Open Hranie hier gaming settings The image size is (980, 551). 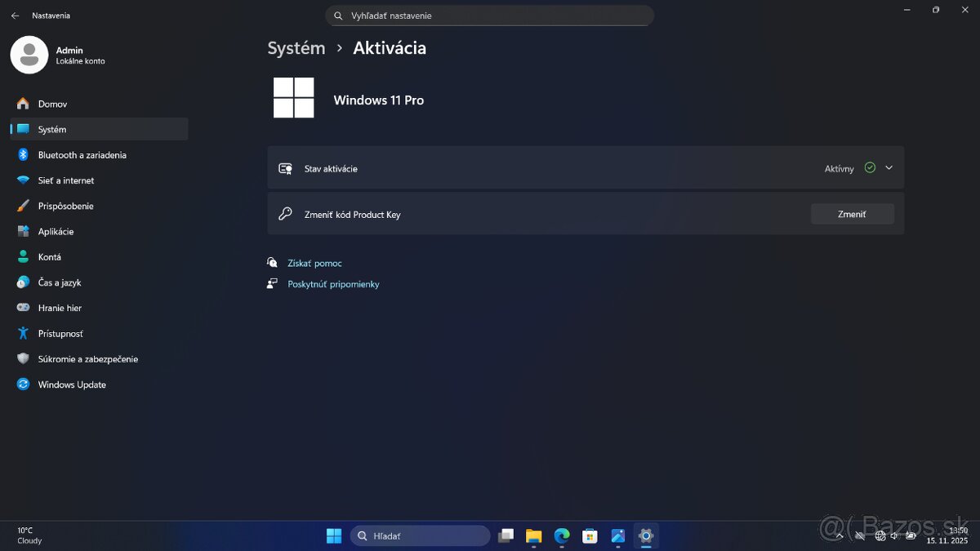pos(60,308)
